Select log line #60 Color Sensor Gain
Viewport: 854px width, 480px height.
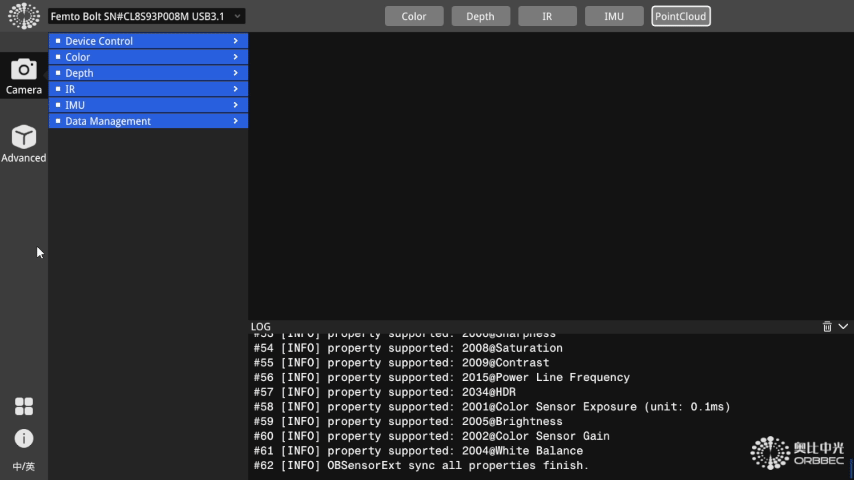click(431, 436)
